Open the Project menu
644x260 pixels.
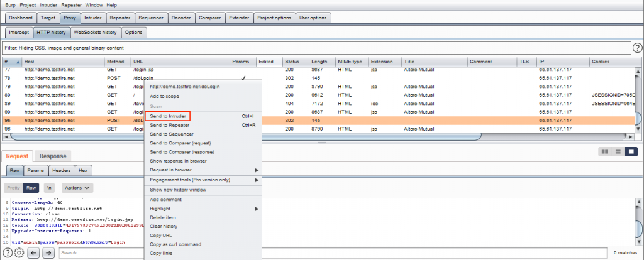point(28,5)
